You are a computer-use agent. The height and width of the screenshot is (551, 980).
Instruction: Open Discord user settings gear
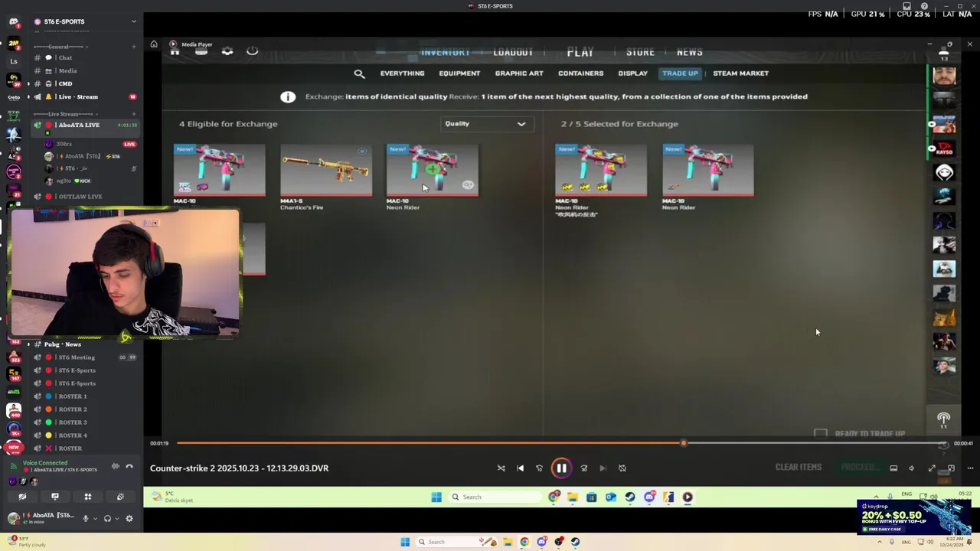[x=129, y=518]
